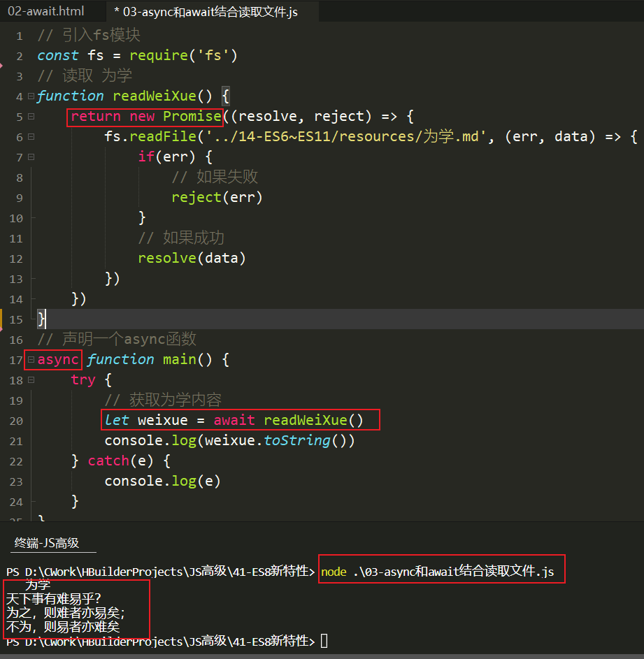Click line number 2 in the gutter

20,57
